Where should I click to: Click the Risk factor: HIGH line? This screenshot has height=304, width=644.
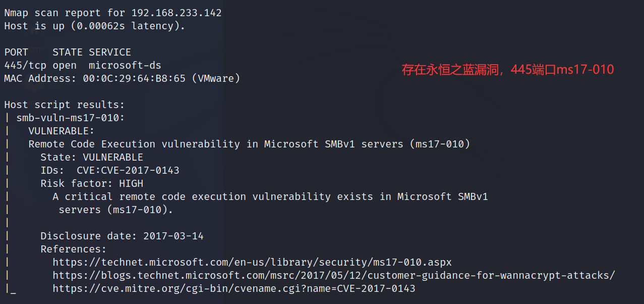[92, 184]
